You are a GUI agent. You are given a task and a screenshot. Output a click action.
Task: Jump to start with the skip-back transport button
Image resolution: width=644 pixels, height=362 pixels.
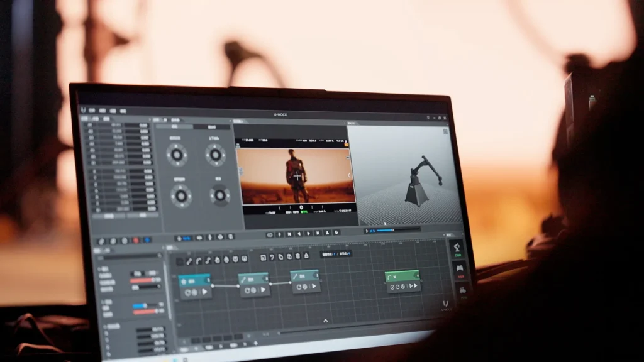pos(289,234)
